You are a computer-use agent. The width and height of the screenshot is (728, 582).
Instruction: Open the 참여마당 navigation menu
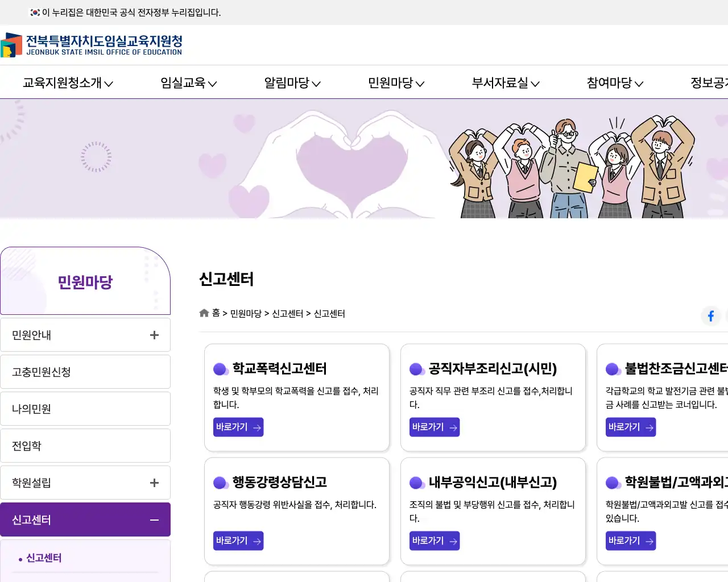point(615,82)
